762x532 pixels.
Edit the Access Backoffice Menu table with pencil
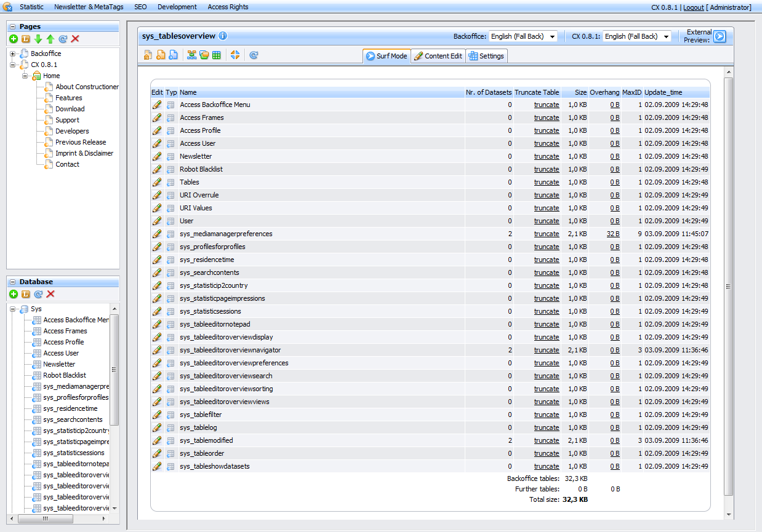[x=157, y=105]
